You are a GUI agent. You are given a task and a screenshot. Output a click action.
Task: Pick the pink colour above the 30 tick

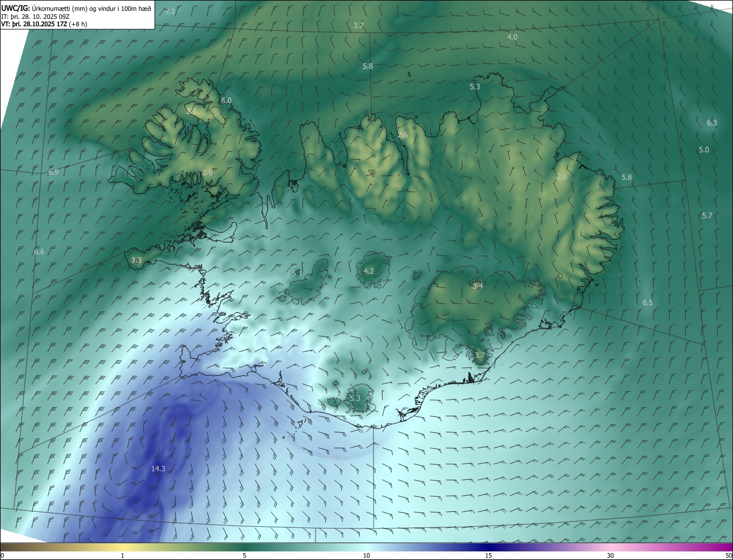[x=610, y=547]
